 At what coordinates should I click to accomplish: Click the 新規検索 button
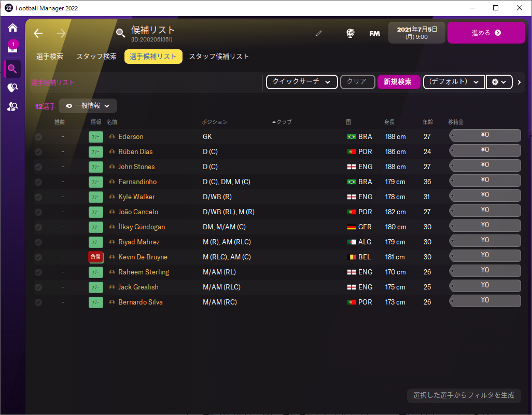click(399, 82)
